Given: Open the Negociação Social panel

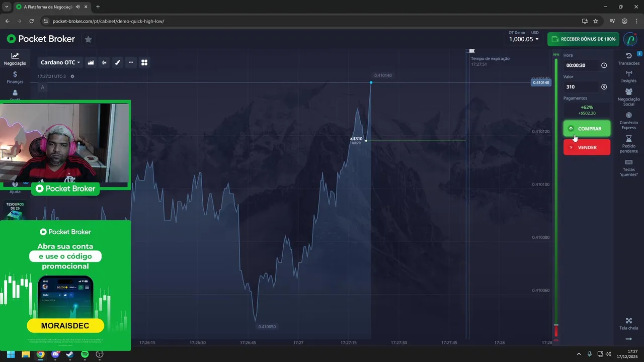Looking at the screenshot, I should click(x=629, y=97).
